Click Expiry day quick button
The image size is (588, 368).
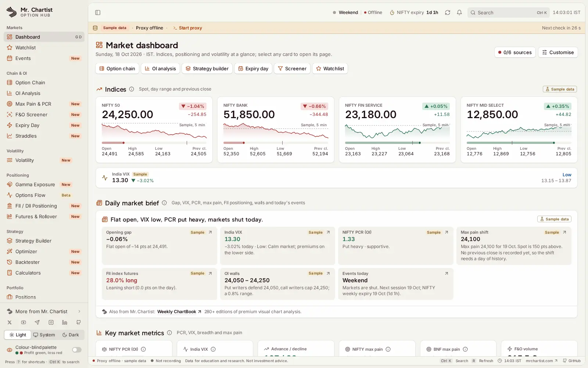(253, 68)
